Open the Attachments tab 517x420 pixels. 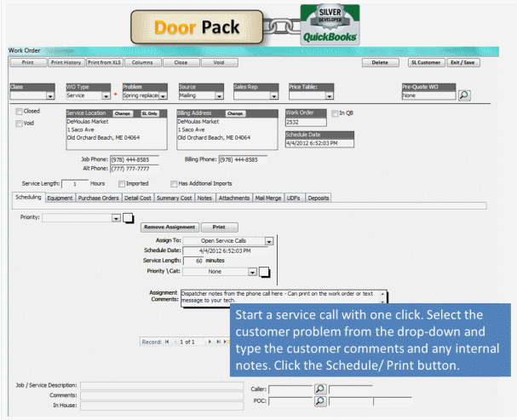click(x=234, y=198)
